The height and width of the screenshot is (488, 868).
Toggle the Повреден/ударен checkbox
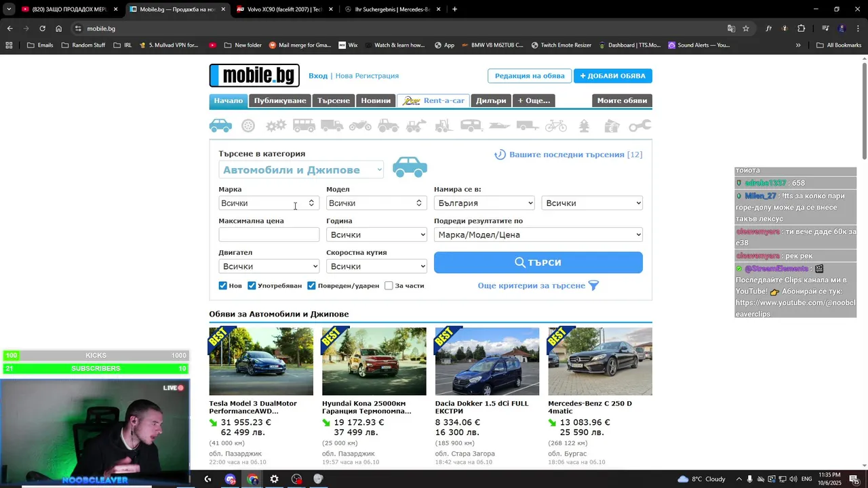[x=311, y=285]
